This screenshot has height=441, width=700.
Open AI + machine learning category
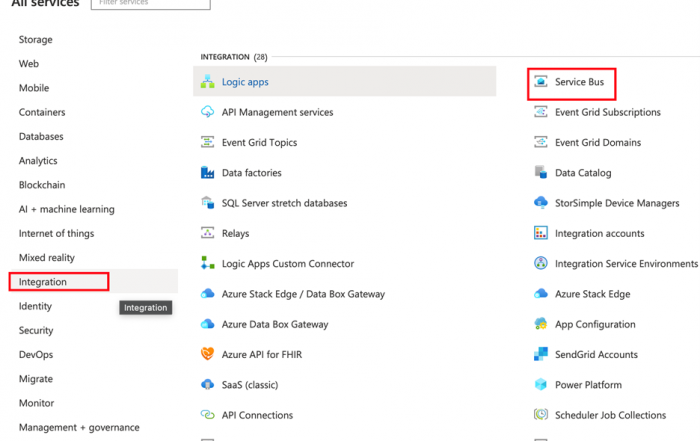click(67, 209)
